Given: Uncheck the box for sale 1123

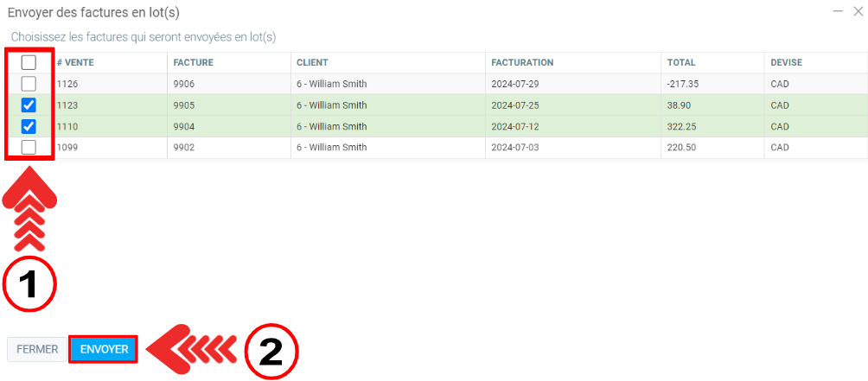Looking at the screenshot, I should coord(29,105).
